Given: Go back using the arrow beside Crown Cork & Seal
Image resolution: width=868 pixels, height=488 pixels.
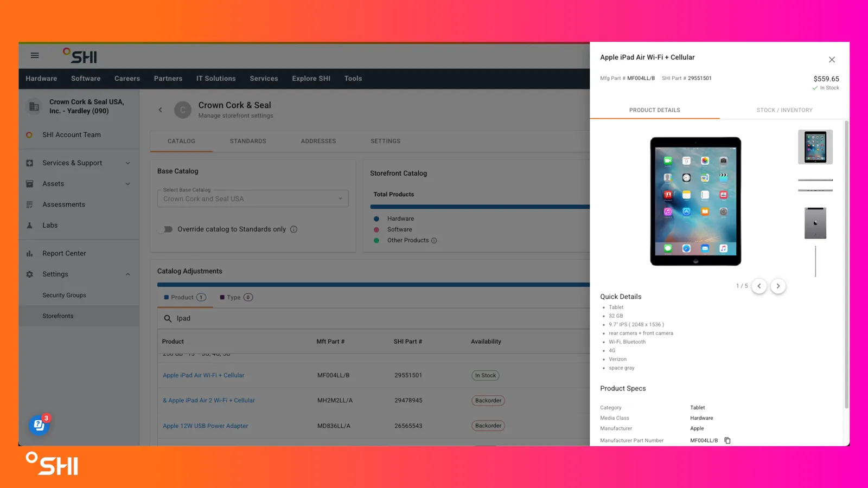Looking at the screenshot, I should (161, 110).
